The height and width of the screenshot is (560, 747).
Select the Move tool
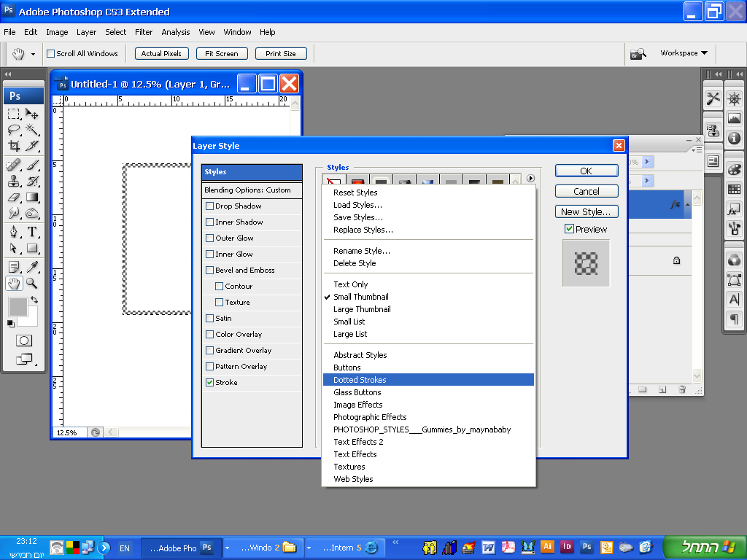point(32,114)
